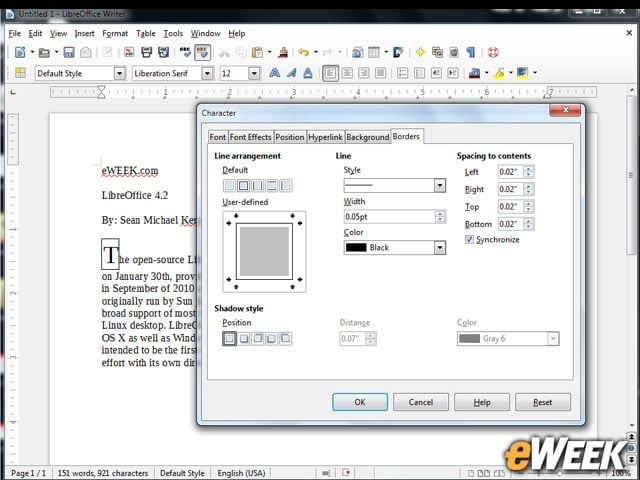Open the Tools menu

(173, 33)
